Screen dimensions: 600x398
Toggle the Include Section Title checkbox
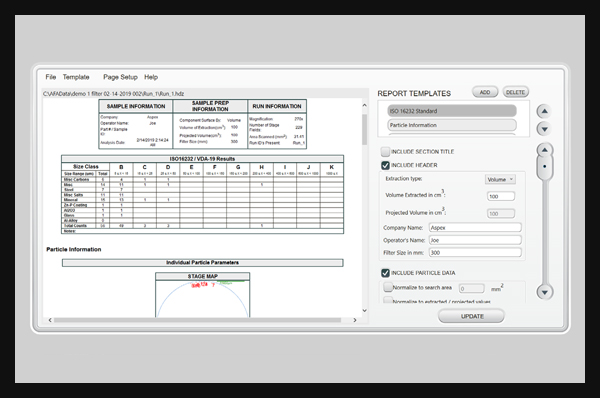(385, 152)
